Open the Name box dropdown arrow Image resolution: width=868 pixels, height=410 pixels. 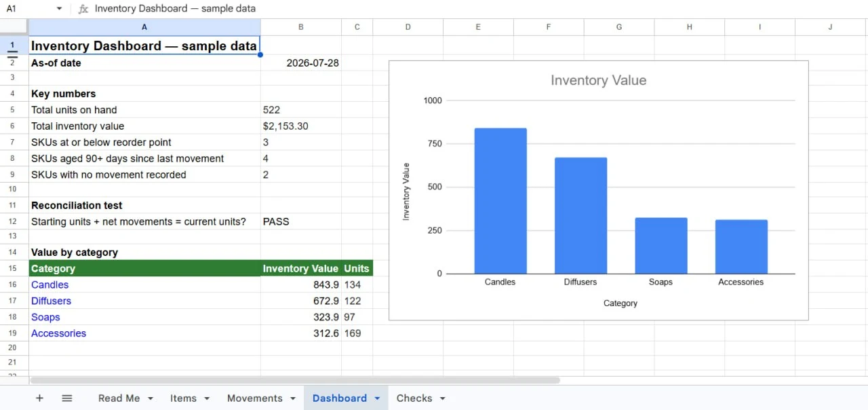click(59, 9)
